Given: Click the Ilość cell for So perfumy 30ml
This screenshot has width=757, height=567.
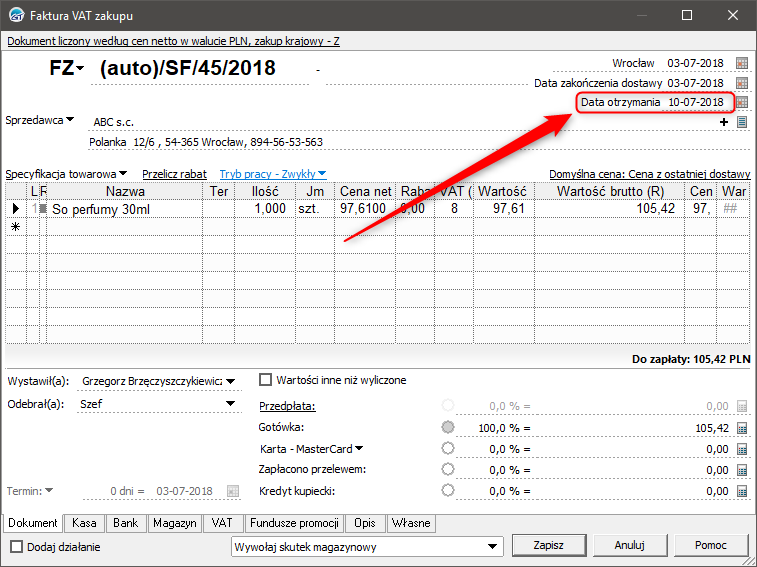Looking at the screenshot, I should pos(264,208).
